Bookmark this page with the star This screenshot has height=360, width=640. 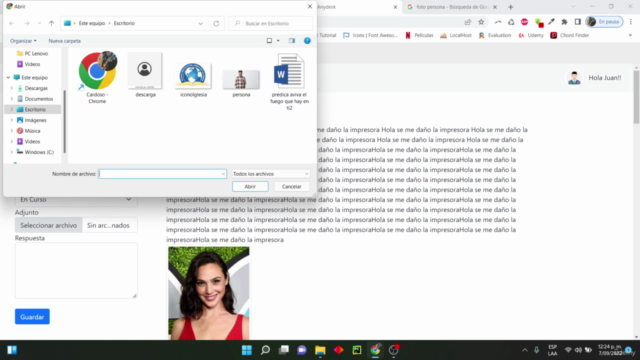481,22
